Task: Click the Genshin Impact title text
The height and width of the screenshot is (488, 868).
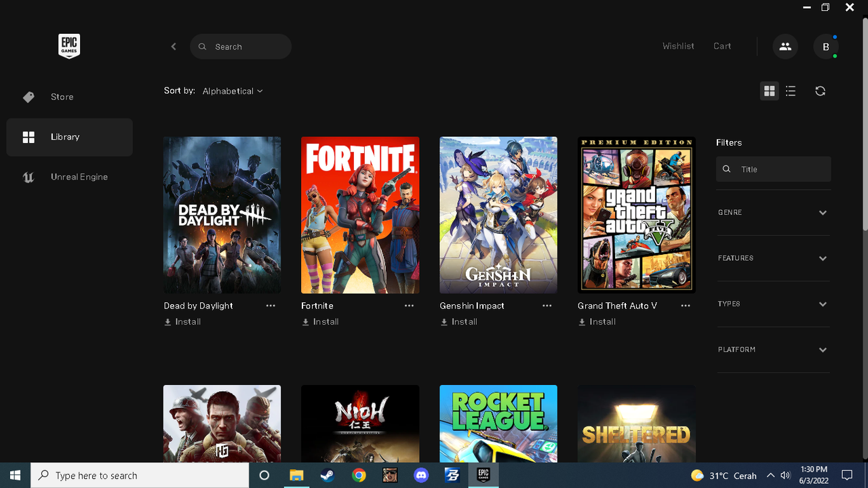Action: coord(472,306)
